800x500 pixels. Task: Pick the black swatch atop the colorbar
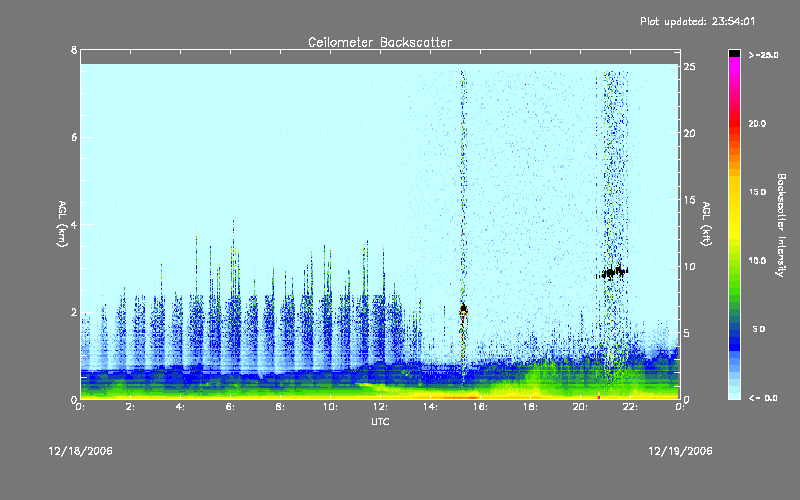point(734,53)
